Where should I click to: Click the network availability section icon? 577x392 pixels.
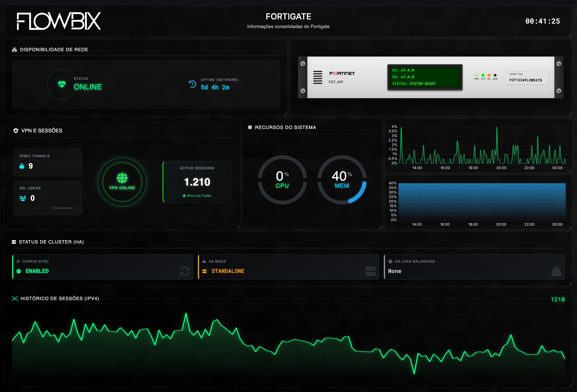[14, 50]
